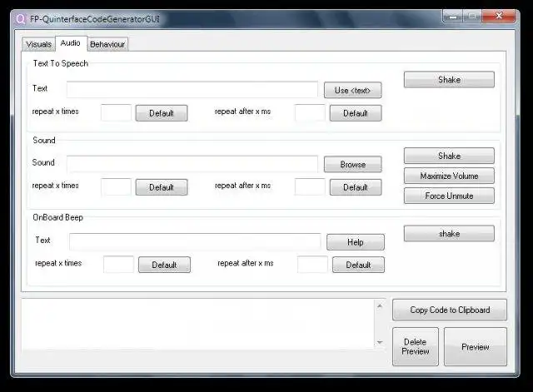Click the Q application icon in title bar
The height and width of the screenshot is (392, 533).
click(x=20, y=19)
